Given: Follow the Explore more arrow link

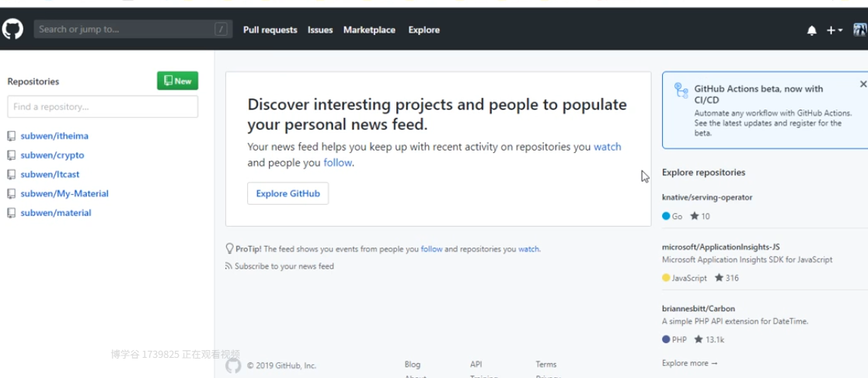Looking at the screenshot, I should coord(690,363).
